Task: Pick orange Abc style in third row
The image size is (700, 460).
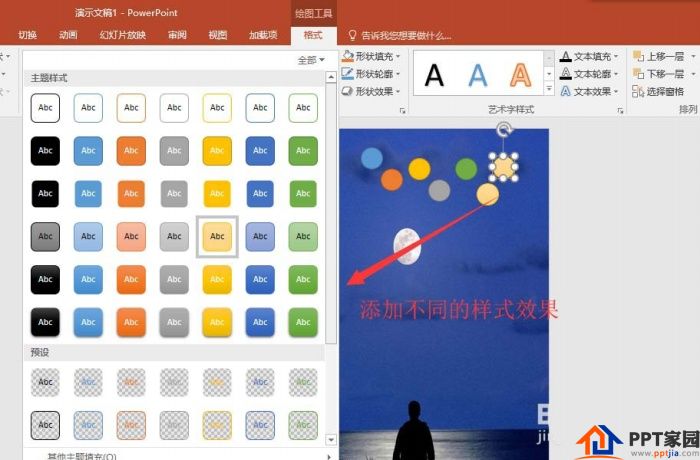Action: coord(131,193)
